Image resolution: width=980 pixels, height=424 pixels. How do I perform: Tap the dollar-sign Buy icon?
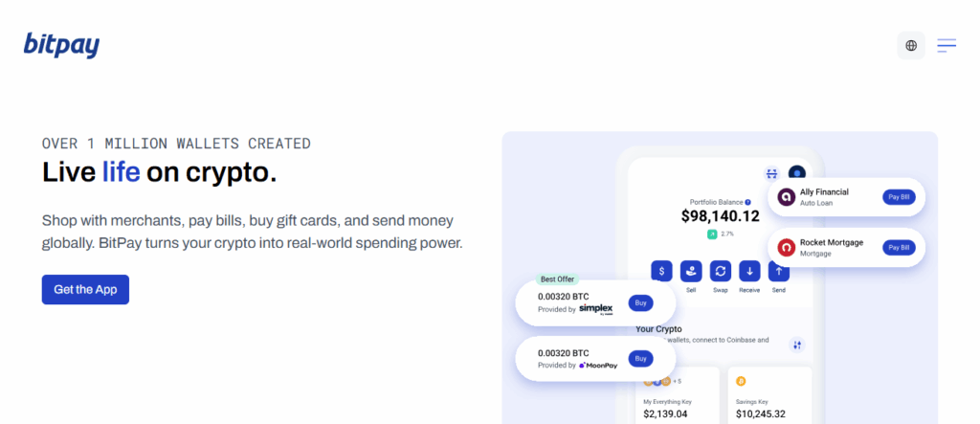pos(661,271)
